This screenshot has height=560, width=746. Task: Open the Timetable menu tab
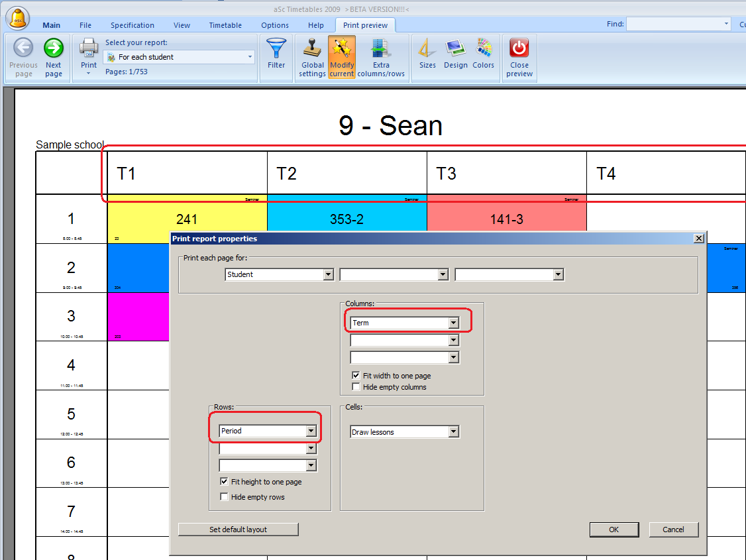(225, 25)
